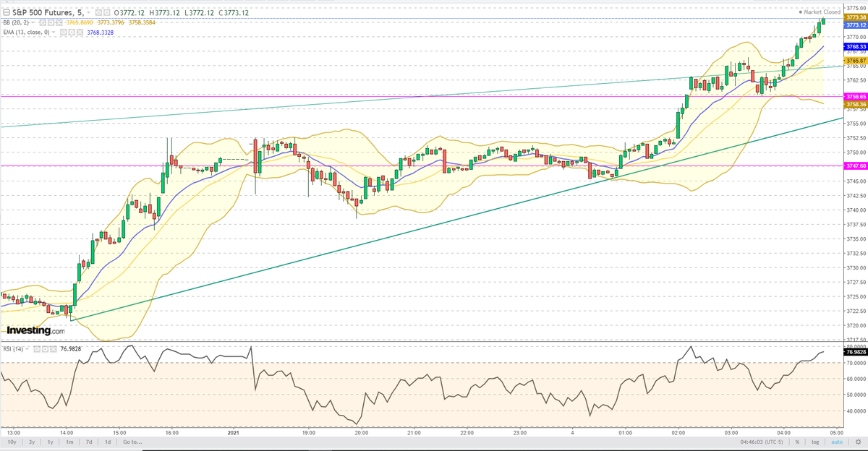Hide the Bollinger Bands with the BB eye icon
Image resolution: width=868 pixels, height=451 pixels.
[x=43, y=23]
